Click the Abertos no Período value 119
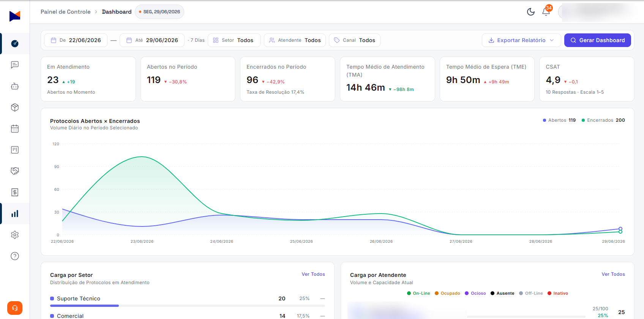Screen dimensions: 644x319 [154, 80]
